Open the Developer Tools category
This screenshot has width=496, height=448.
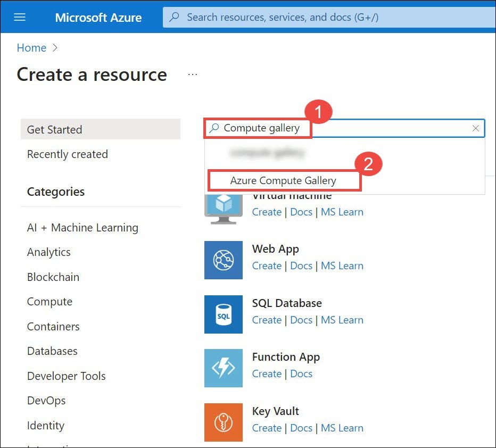[x=67, y=376]
